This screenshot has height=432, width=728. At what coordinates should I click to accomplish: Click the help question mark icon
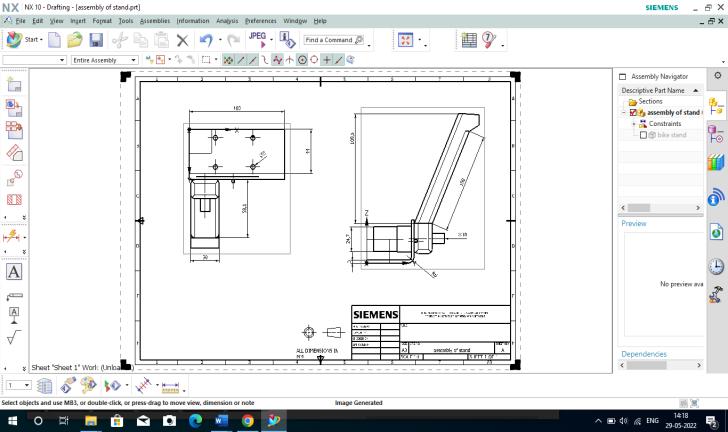pos(489,40)
